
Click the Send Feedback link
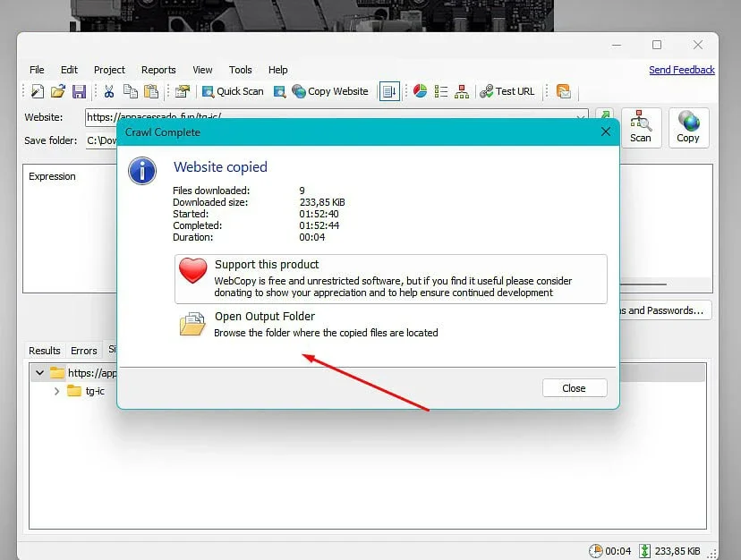[x=681, y=70]
